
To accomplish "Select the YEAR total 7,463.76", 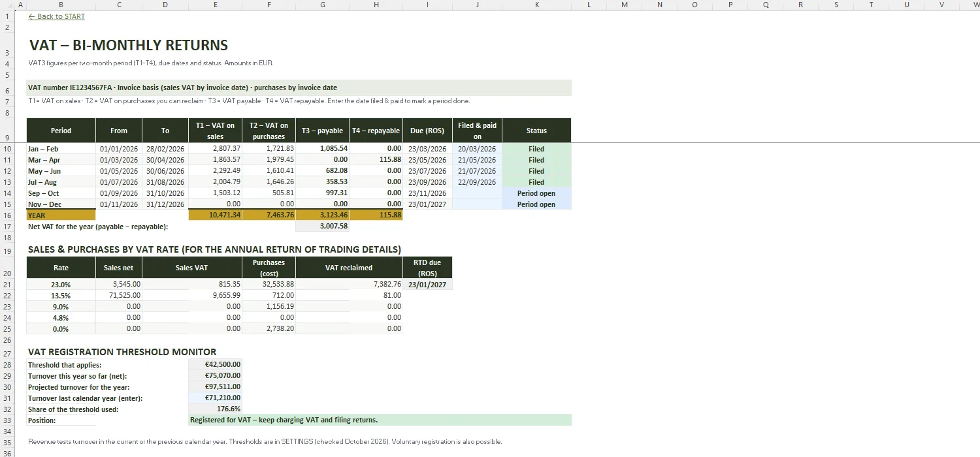I will [x=269, y=215].
